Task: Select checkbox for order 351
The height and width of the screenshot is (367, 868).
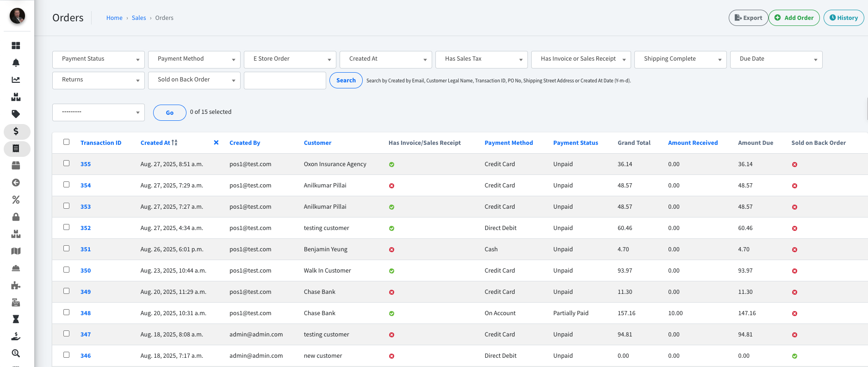Action: 66,249
